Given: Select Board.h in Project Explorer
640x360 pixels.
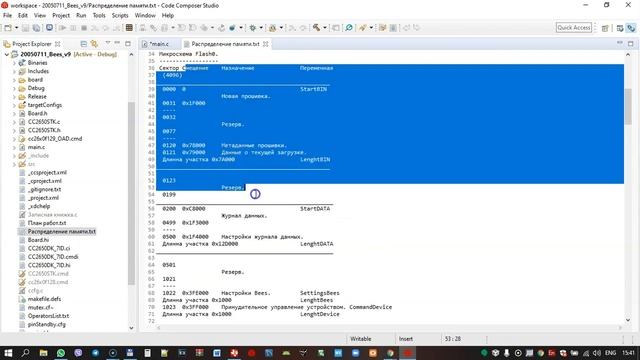Looking at the screenshot, I should coord(37,113).
